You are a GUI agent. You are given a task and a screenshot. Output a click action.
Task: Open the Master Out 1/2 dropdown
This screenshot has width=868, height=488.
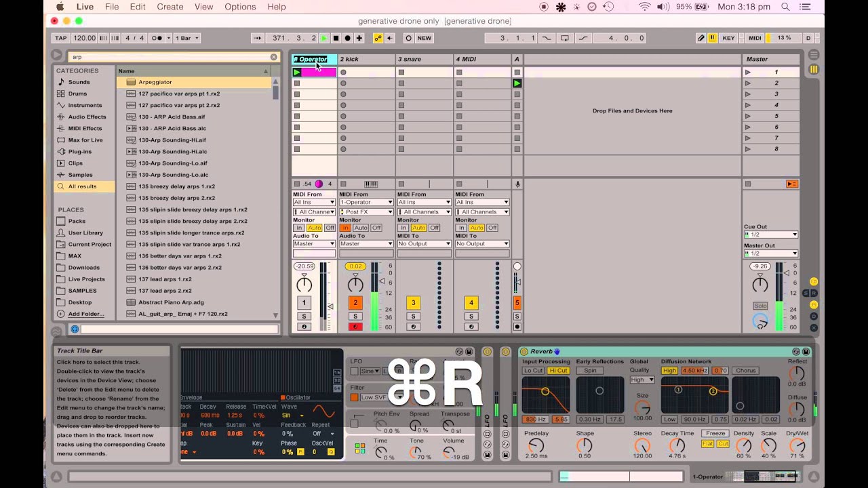770,253
